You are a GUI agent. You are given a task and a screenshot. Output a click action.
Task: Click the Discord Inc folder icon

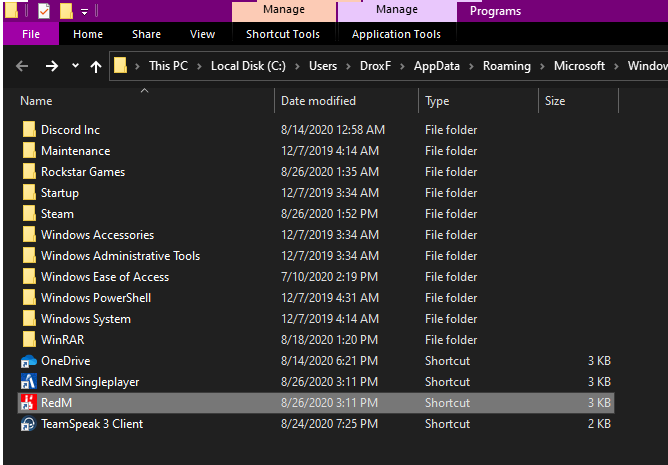tap(29, 130)
